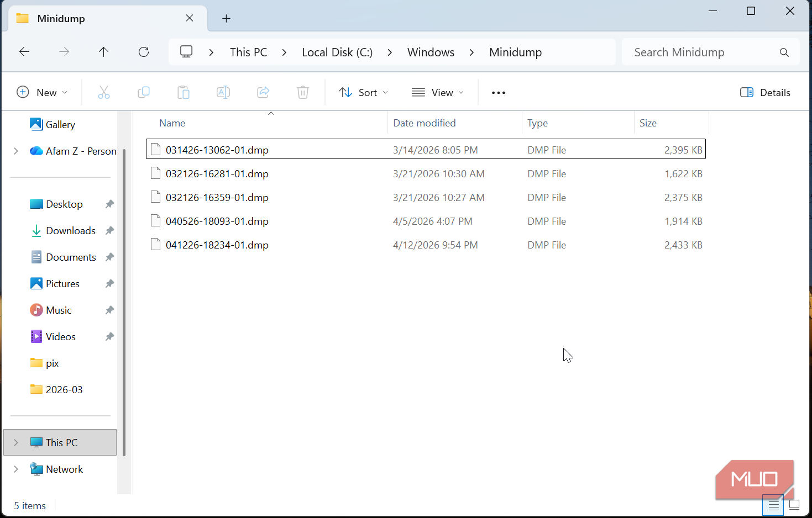This screenshot has width=812, height=518.
Task: Open the Sort options dropdown
Action: (x=363, y=92)
